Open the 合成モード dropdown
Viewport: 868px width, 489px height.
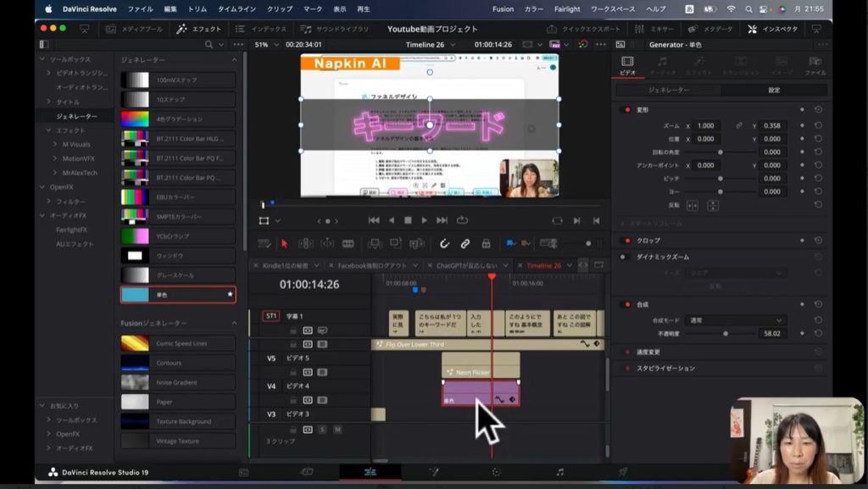click(734, 320)
